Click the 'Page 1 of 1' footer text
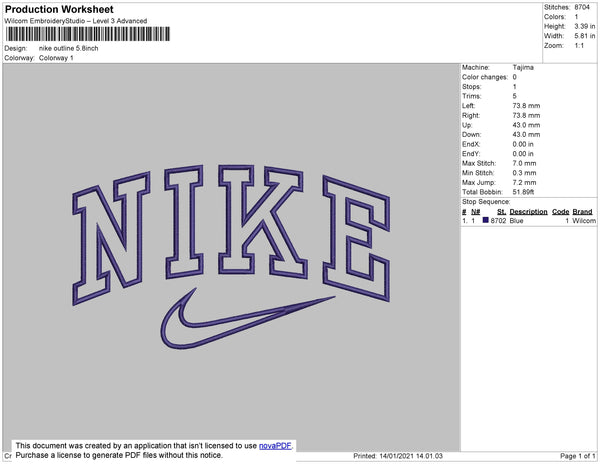 click(578, 456)
